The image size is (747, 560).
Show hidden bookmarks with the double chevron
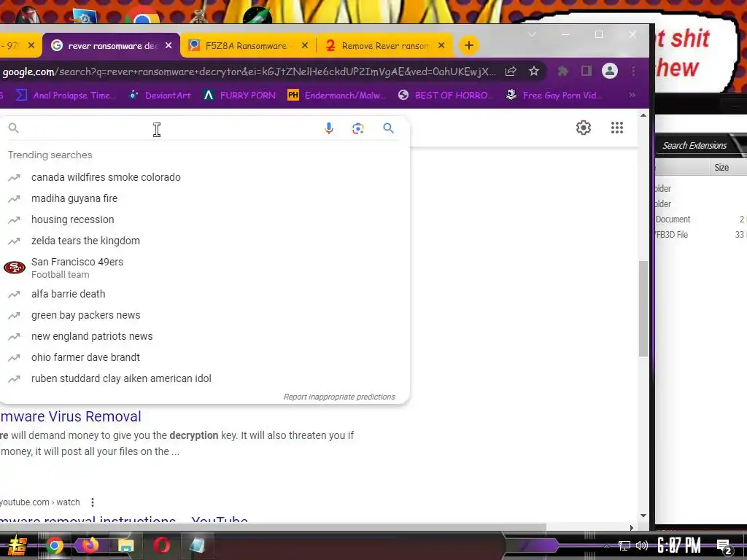[x=632, y=96]
